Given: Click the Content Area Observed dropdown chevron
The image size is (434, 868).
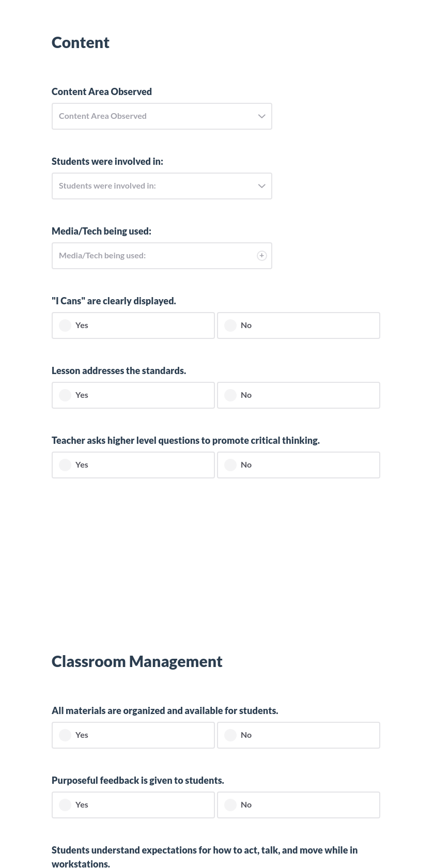Looking at the screenshot, I should [x=261, y=116].
